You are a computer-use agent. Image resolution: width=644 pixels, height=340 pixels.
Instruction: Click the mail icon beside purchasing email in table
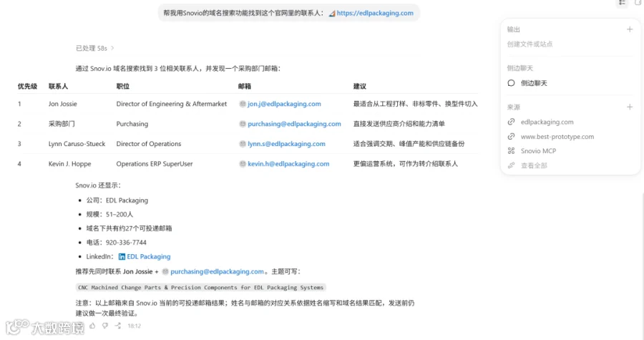[243, 124]
